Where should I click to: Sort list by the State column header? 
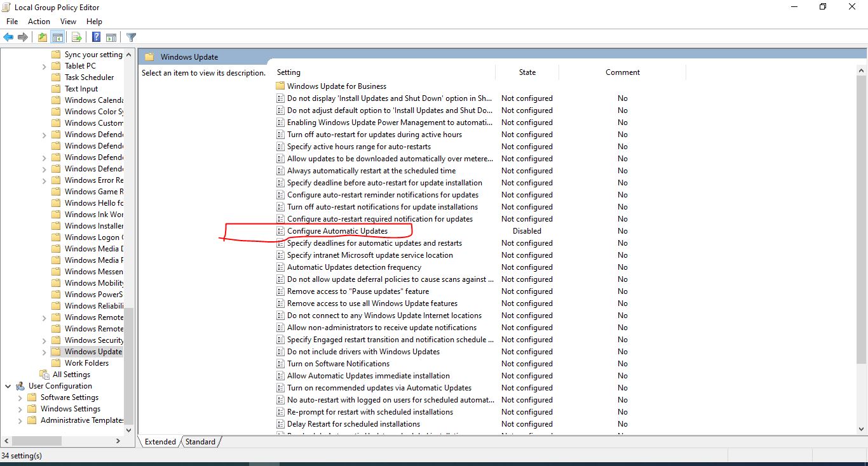pyautogui.click(x=527, y=72)
